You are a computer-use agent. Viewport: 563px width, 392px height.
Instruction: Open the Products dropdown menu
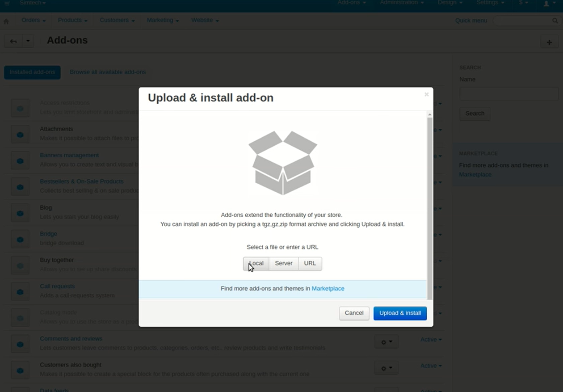[72, 20]
